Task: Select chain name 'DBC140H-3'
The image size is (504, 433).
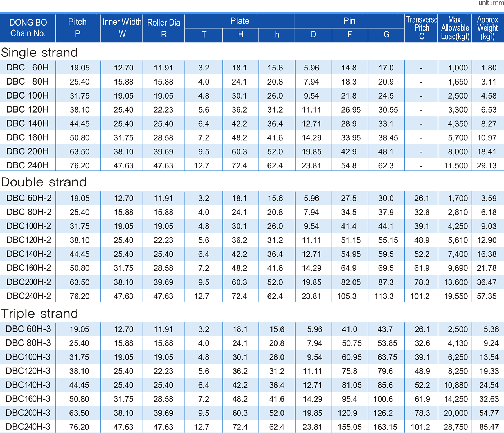Action: (x=28, y=385)
